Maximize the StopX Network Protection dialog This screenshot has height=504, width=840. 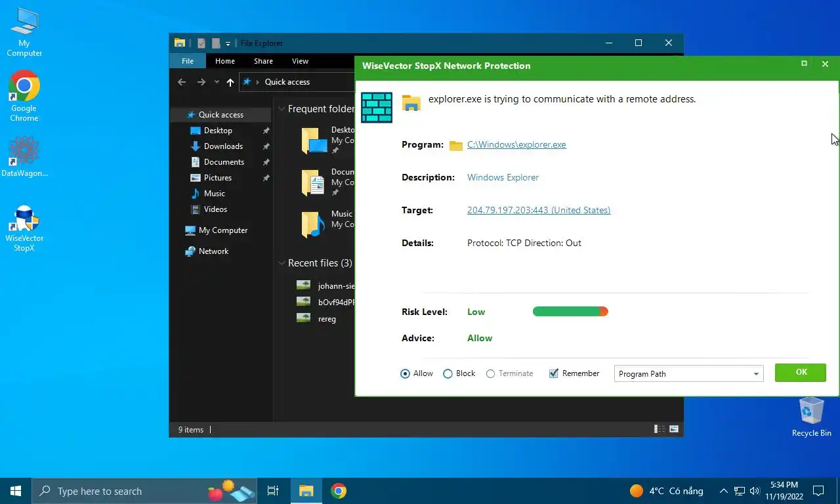pyautogui.click(x=804, y=64)
